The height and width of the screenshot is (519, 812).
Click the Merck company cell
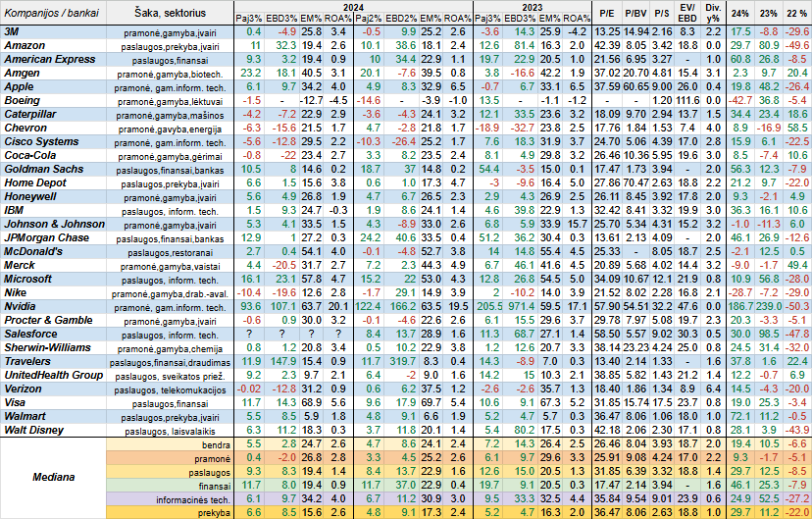[x=53, y=265]
